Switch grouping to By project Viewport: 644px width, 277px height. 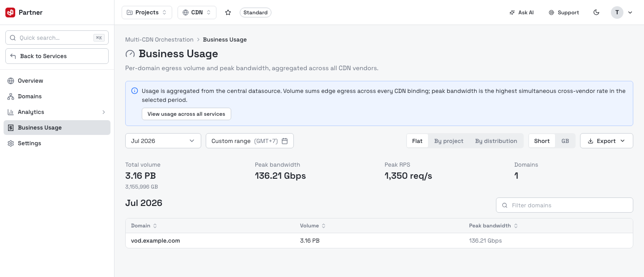tap(449, 141)
